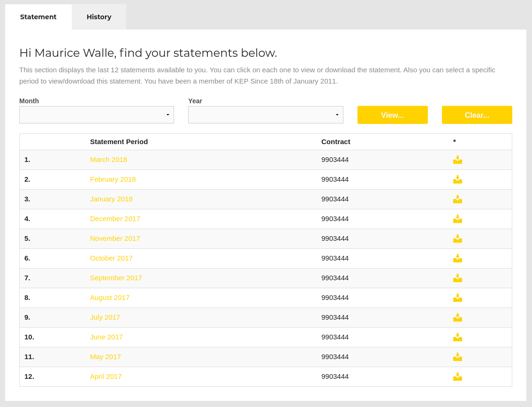Select the Statement tab
Image resolution: width=532 pixels, height=407 pixels.
(x=38, y=17)
